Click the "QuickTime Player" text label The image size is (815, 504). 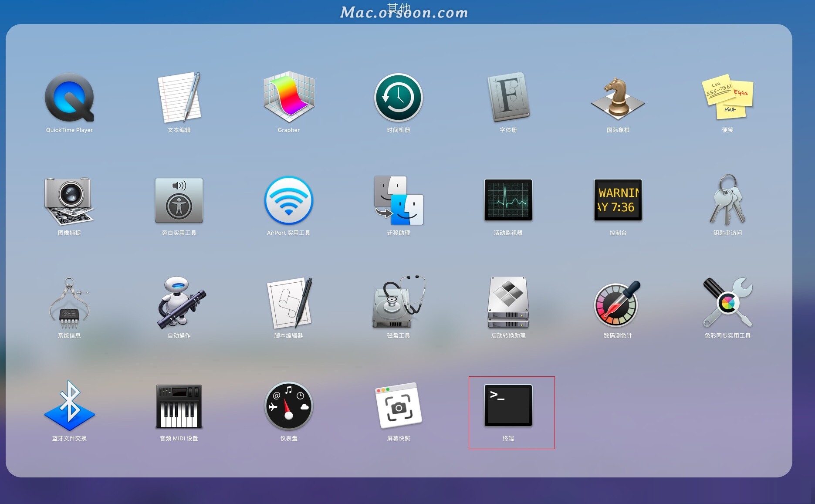click(69, 130)
